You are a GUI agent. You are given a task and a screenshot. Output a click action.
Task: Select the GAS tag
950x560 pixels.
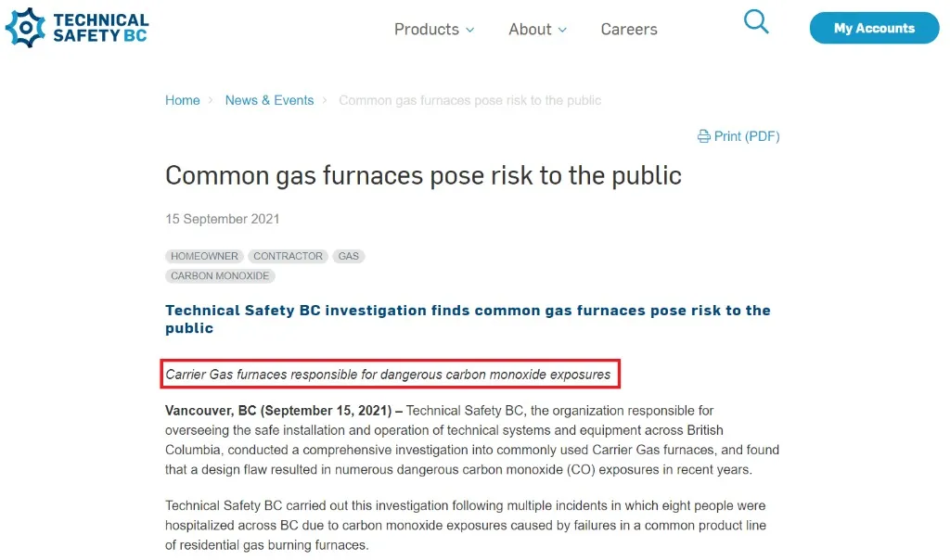(x=349, y=256)
